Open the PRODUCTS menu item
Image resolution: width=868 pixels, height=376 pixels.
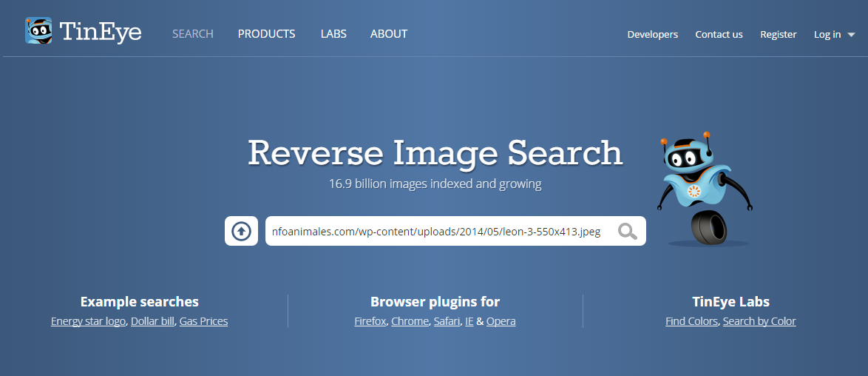tap(266, 34)
